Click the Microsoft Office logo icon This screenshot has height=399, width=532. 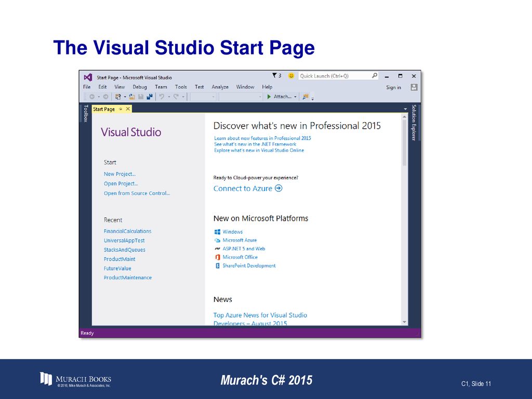click(218, 257)
